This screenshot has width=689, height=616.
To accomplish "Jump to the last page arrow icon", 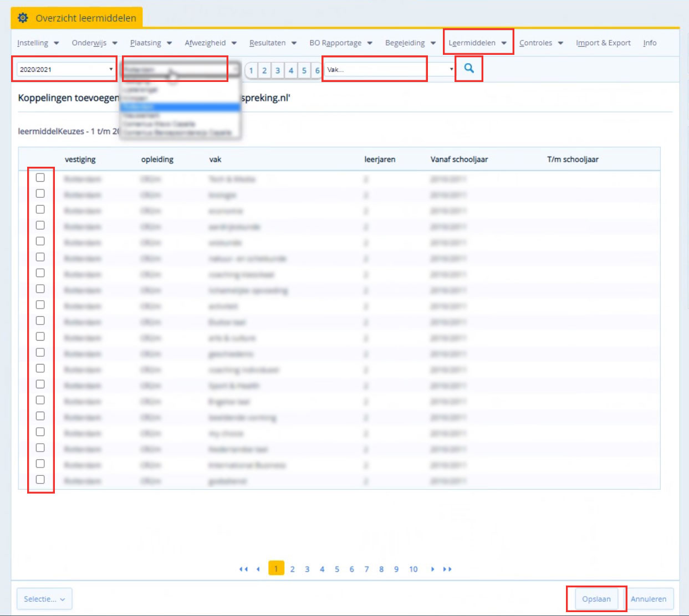I will point(447,569).
